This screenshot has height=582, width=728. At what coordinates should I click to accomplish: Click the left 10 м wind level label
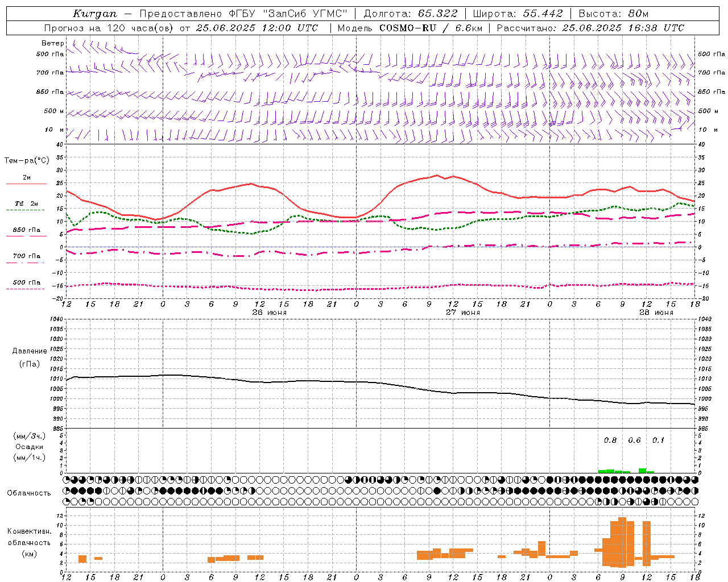click(x=55, y=130)
